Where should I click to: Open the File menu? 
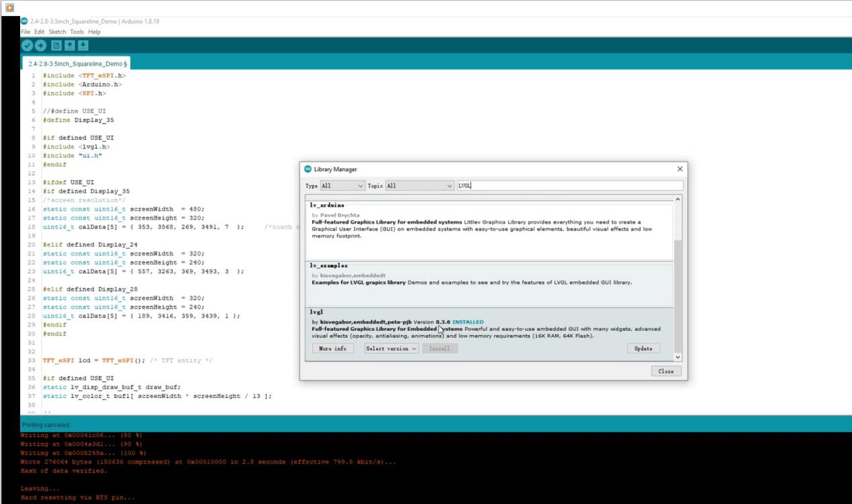tap(26, 32)
